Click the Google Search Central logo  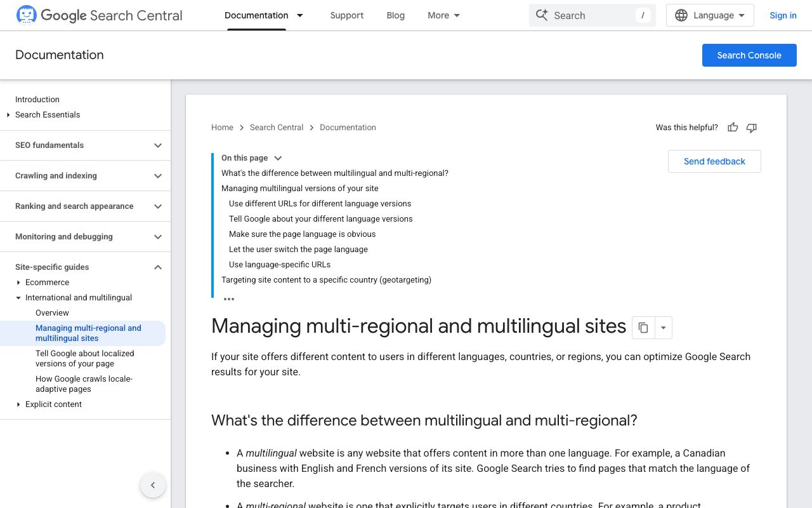[99, 15]
